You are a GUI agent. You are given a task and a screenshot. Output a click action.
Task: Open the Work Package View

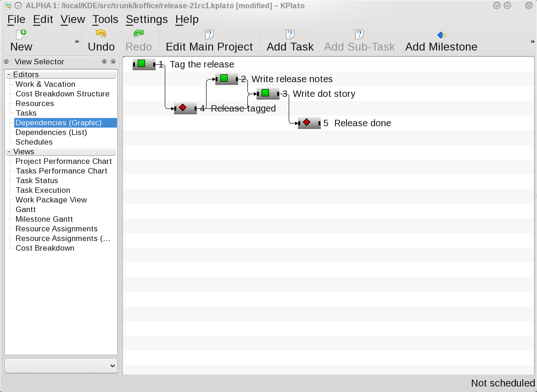pyautogui.click(x=51, y=200)
